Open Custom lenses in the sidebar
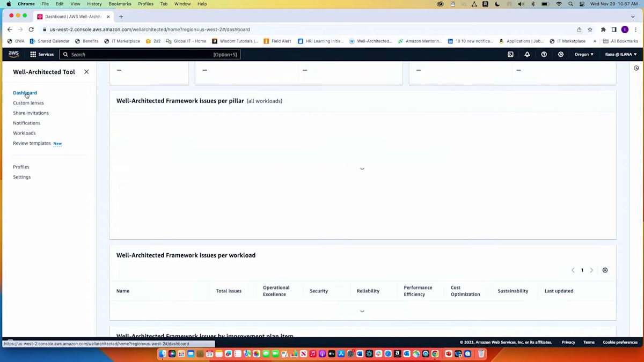Screen dimensions: 644x362 click(28, 103)
